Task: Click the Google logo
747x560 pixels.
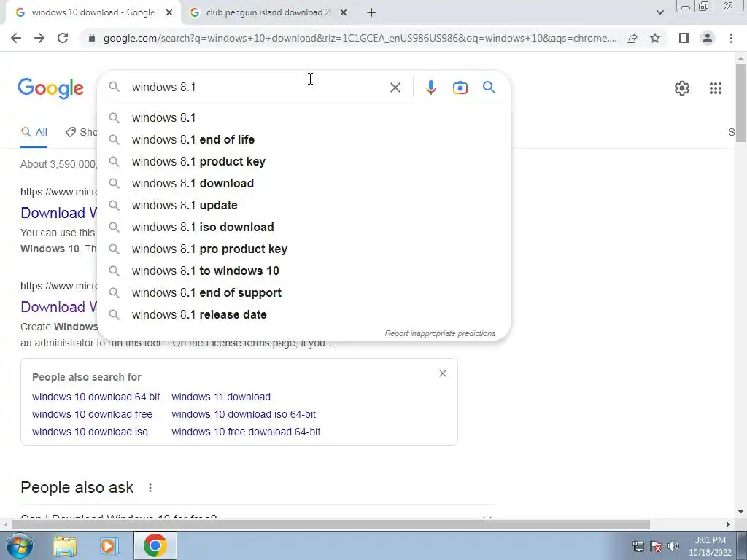Action: [x=50, y=88]
